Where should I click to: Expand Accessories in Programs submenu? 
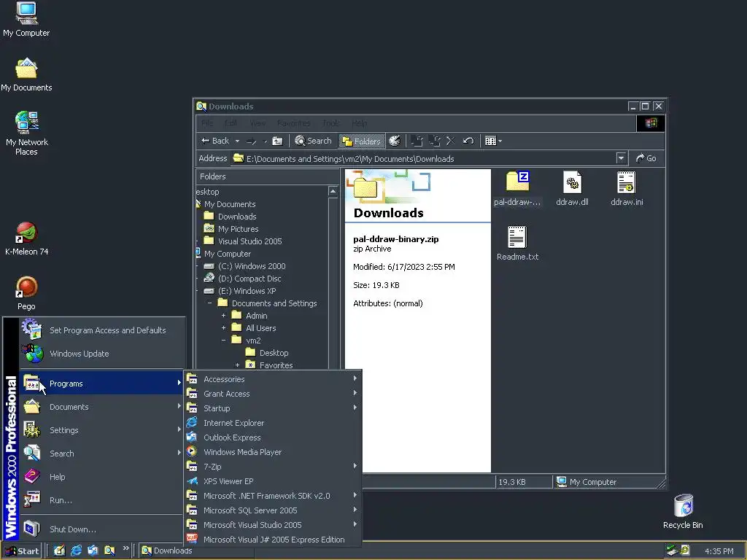tap(273, 379)
